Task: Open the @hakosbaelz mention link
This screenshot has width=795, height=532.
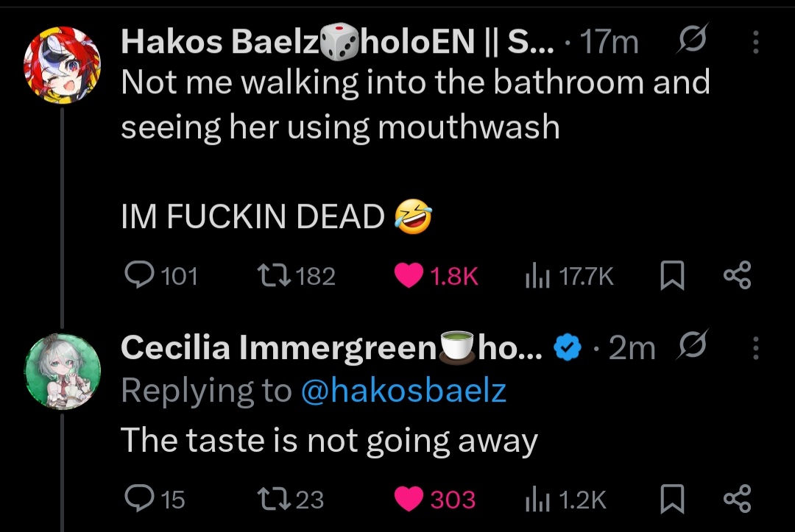Action: click(403, 391)
